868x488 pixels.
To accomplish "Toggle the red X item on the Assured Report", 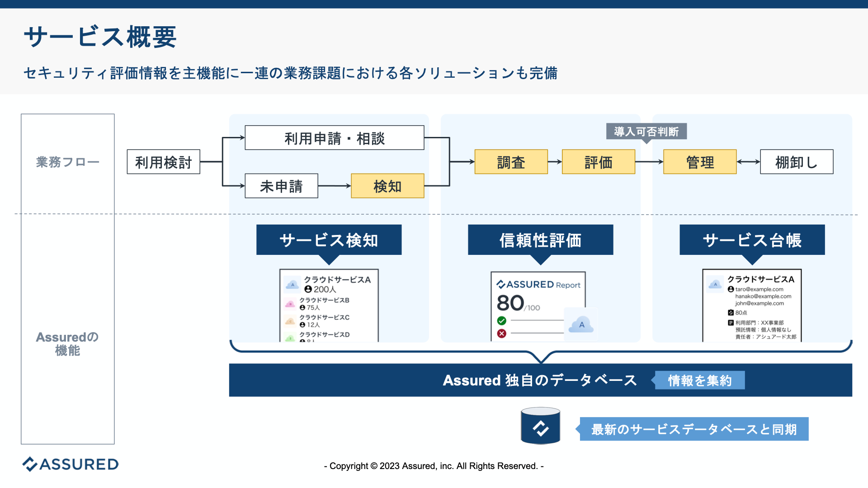I will (501, 333).
